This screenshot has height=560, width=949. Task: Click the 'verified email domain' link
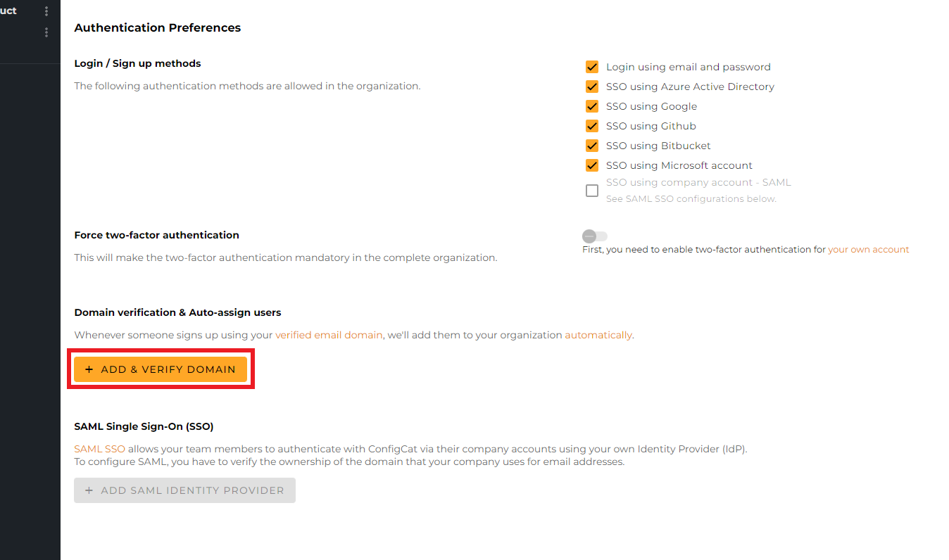(x=328, y=334)
